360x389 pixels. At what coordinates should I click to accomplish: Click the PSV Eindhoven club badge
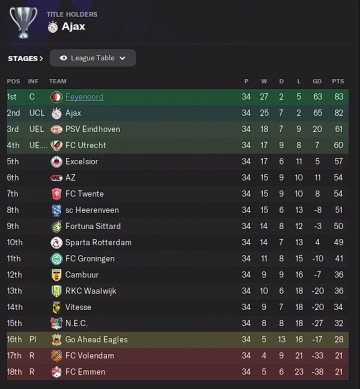56,129
